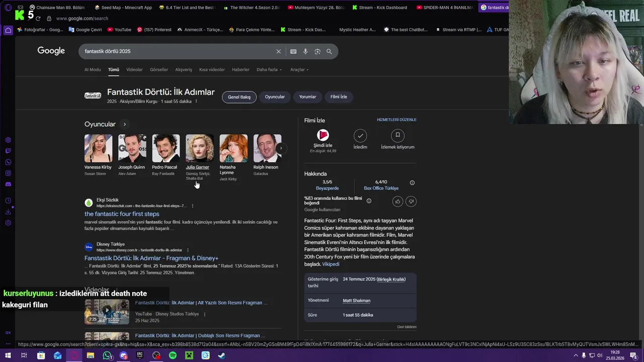Open the Windows Start menu
This screenshot has width=644, height=362.
coord(8,355)
